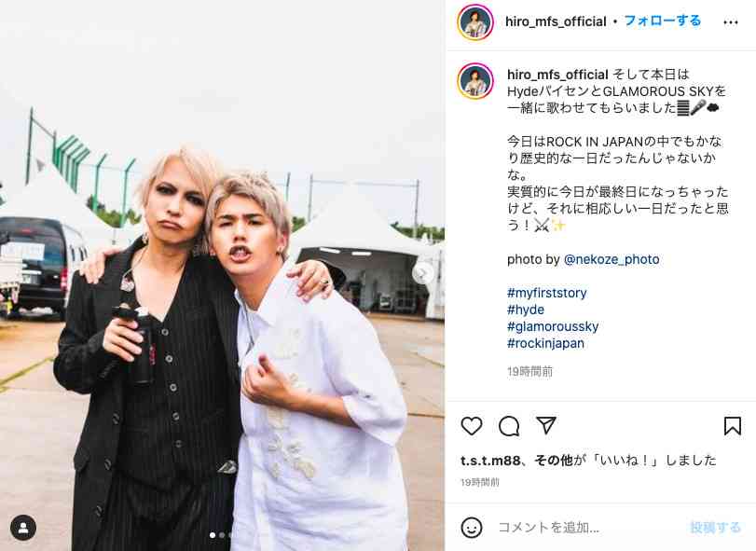Focus the add comment field
The height and width of the screenshot is (551, 756).
tap(588, 528)
